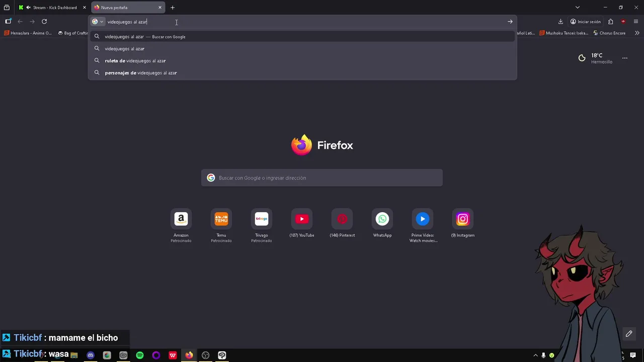Choose 'videojuegos al azar — Buscar con Google' suggestion
This screenshot has width=644, height=362.
coord(302,37)
